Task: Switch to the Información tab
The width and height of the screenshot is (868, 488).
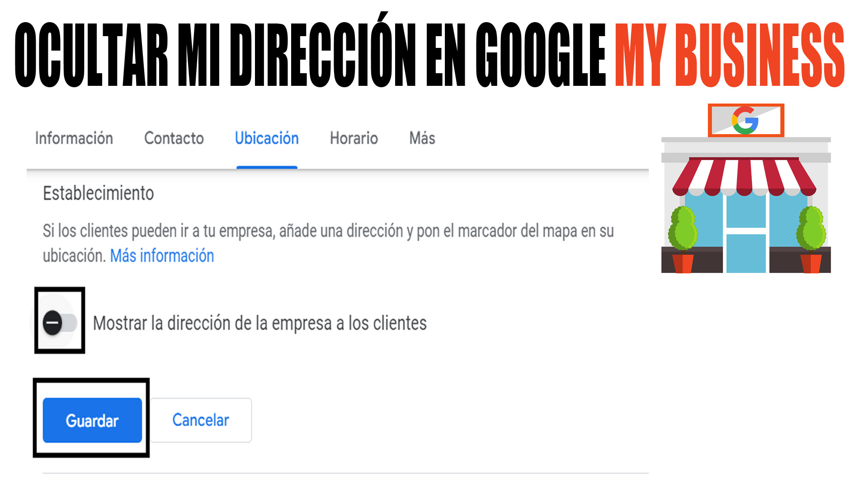Action: pyautogui.click(x=74, y=138)
